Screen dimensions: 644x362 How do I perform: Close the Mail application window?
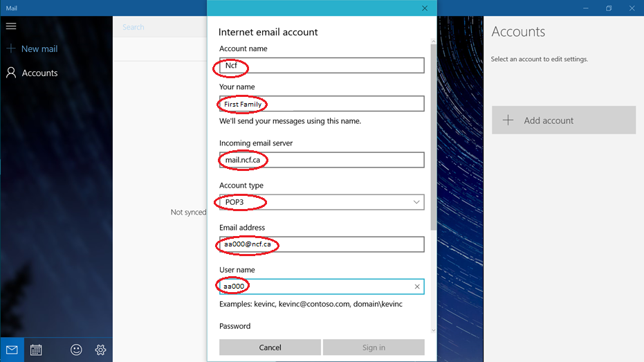(x=632, y=8)
